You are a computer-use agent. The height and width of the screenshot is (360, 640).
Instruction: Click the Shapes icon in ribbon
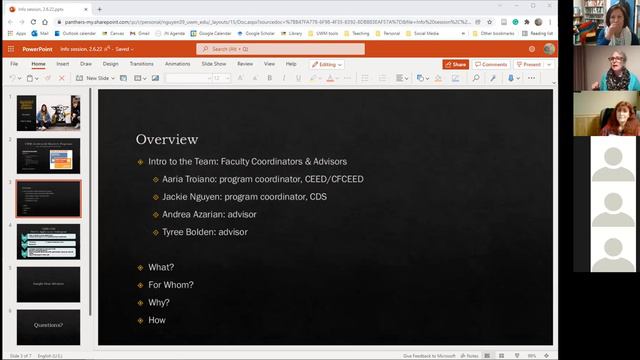click(x=420, y=78)
